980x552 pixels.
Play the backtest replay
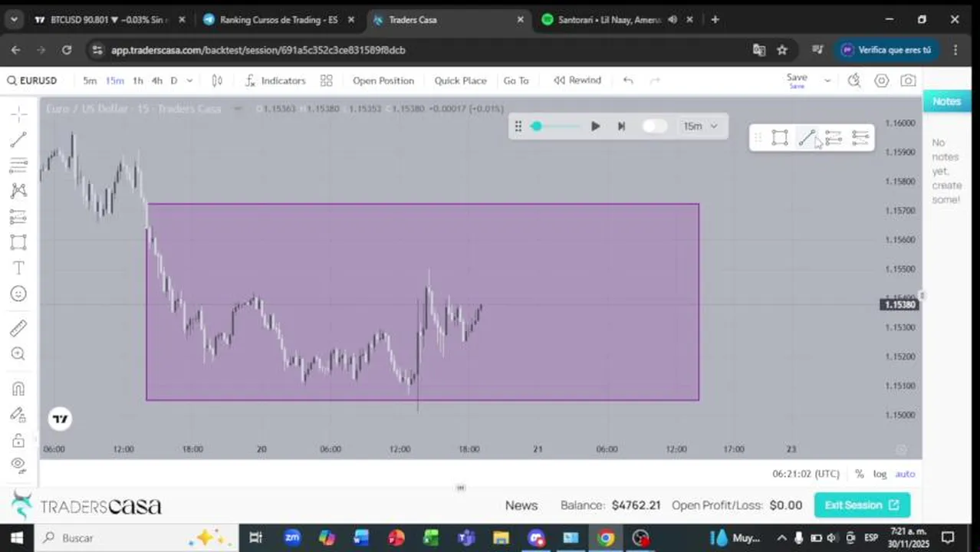click(595, 127)
